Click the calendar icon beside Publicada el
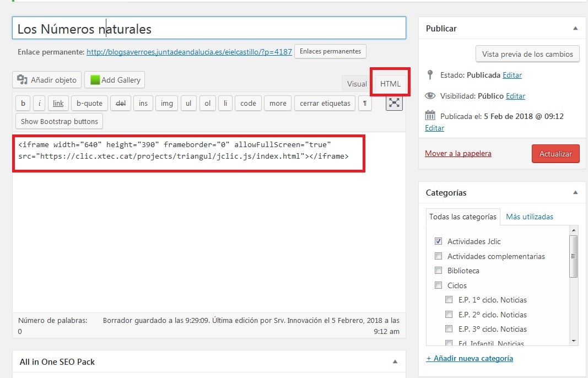This screenshot has width=588, height=378. (x=430, y=116)
